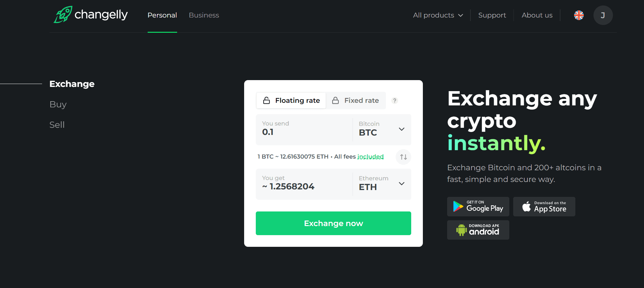Open the App Store download badge
This screenshot has height=288, width=644.
point(544,207)
